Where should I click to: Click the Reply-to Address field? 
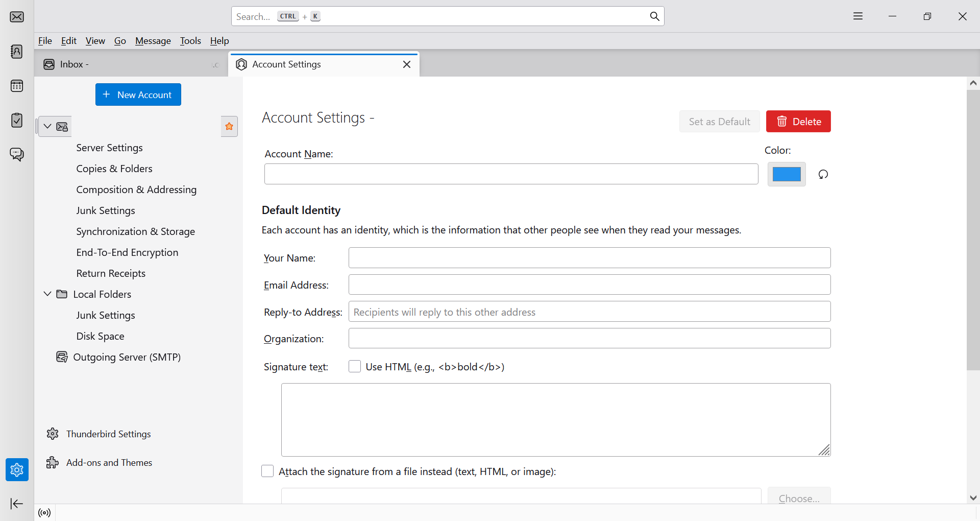click(590, 312)
